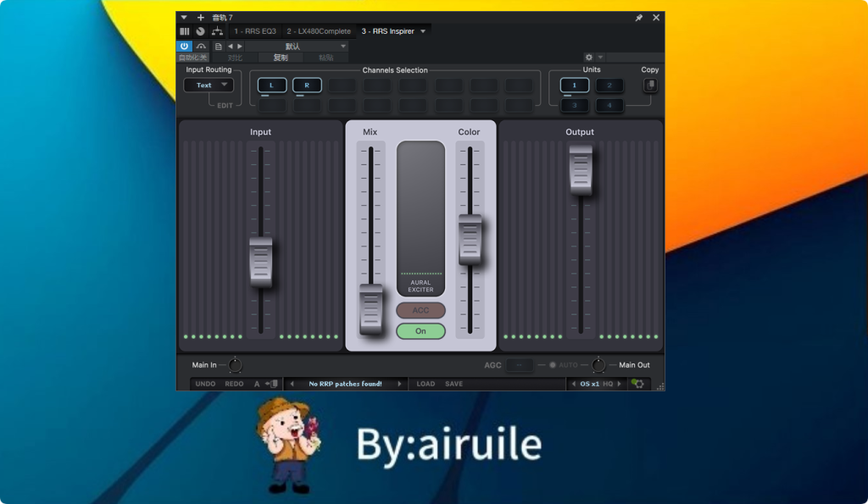Image resolution: width=868 pixels, height=504 pixels.
Task: Expand the RRS Inspirer tab dropdown arrow
Action: 423,31
